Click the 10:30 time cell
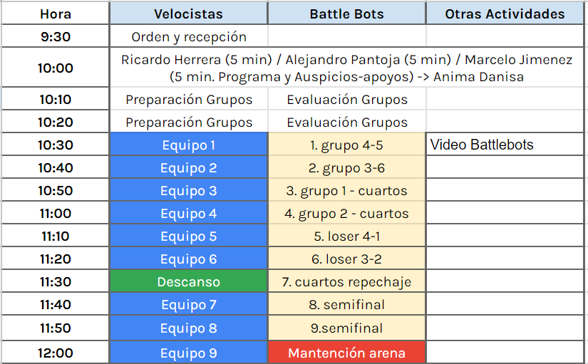The width and height of the screenshot is (588, 364). pos(55,145)
